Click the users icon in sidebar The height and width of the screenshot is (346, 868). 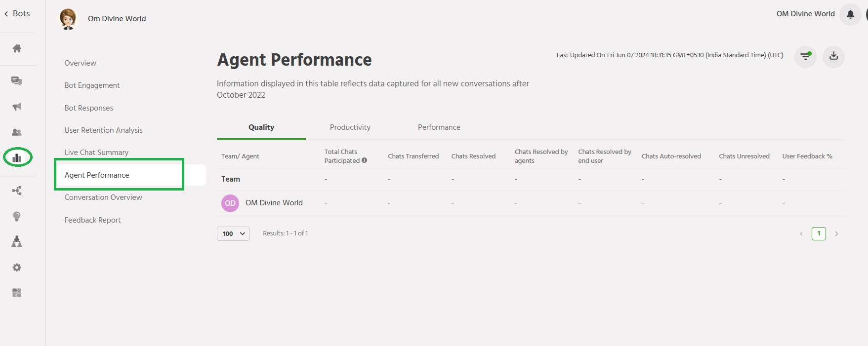coord(17,132)
